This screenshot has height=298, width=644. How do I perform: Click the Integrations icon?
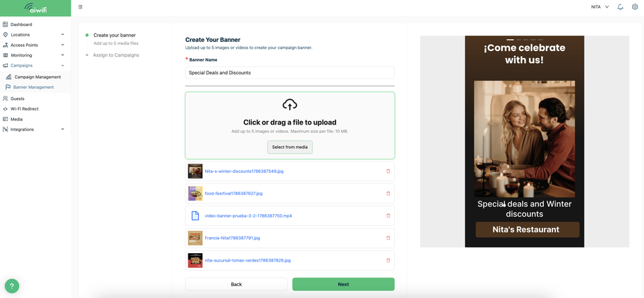(x=6, y=129)
